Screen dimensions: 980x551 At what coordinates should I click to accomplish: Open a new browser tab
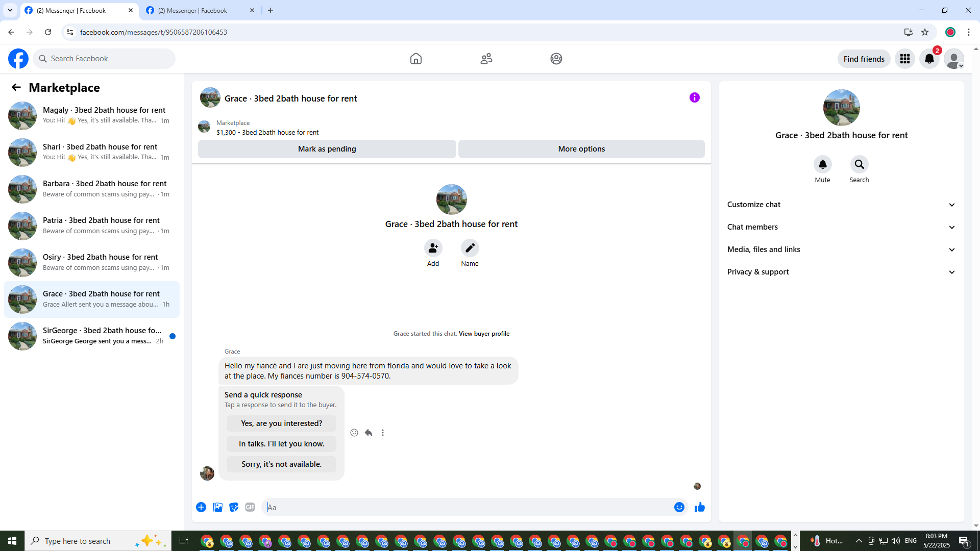click(271, 10)
